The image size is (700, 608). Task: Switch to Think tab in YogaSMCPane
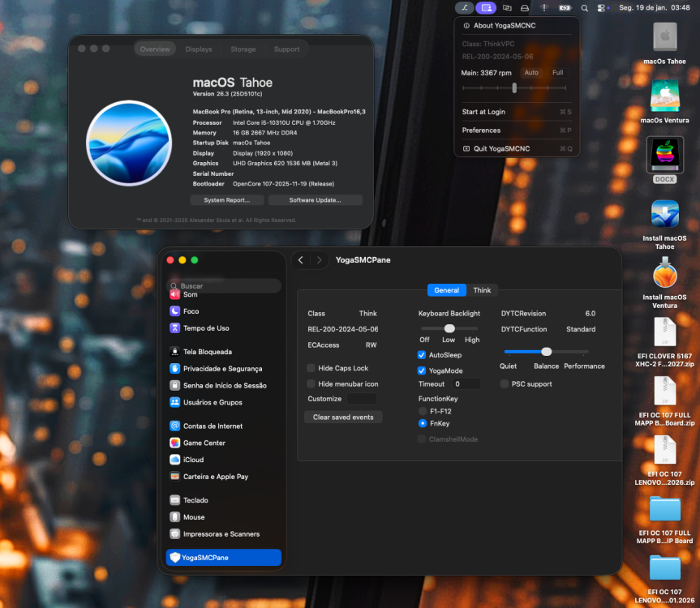482,290
